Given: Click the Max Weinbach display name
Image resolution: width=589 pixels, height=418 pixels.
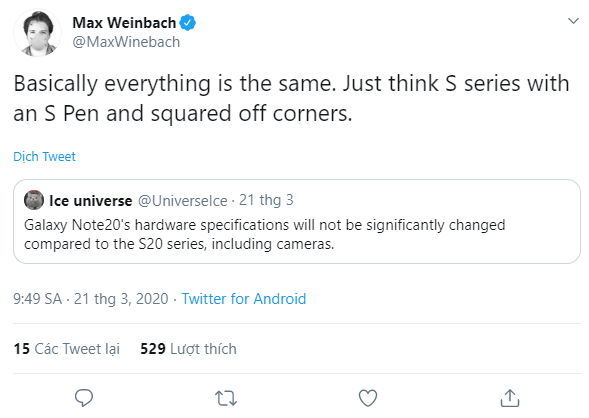Looking at the screenshot, I should pyautogui.click(x=124, y=23).
